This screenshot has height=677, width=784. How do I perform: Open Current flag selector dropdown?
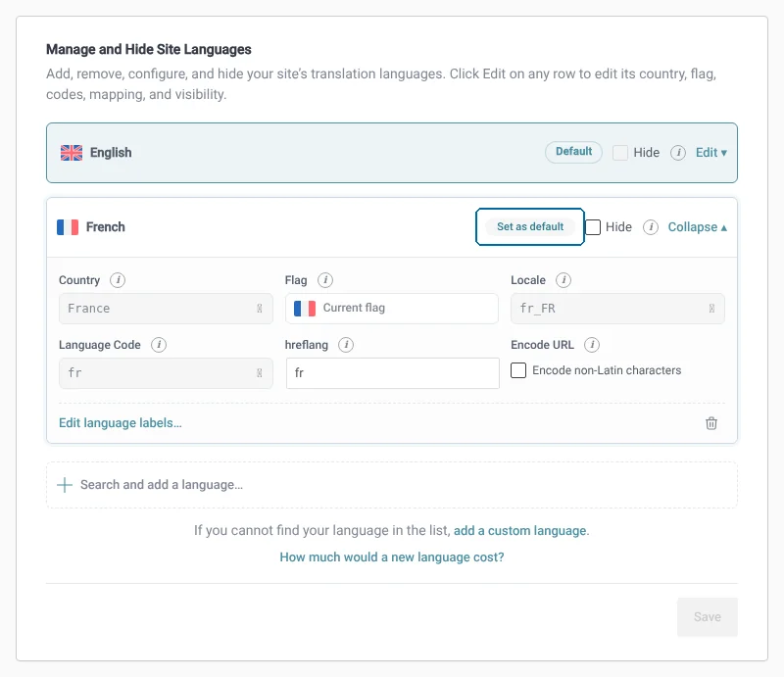(392, 309)
